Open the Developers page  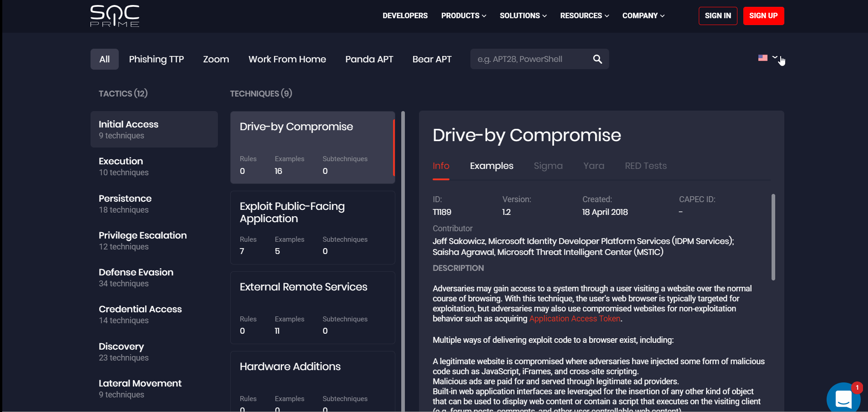point(405,16)
